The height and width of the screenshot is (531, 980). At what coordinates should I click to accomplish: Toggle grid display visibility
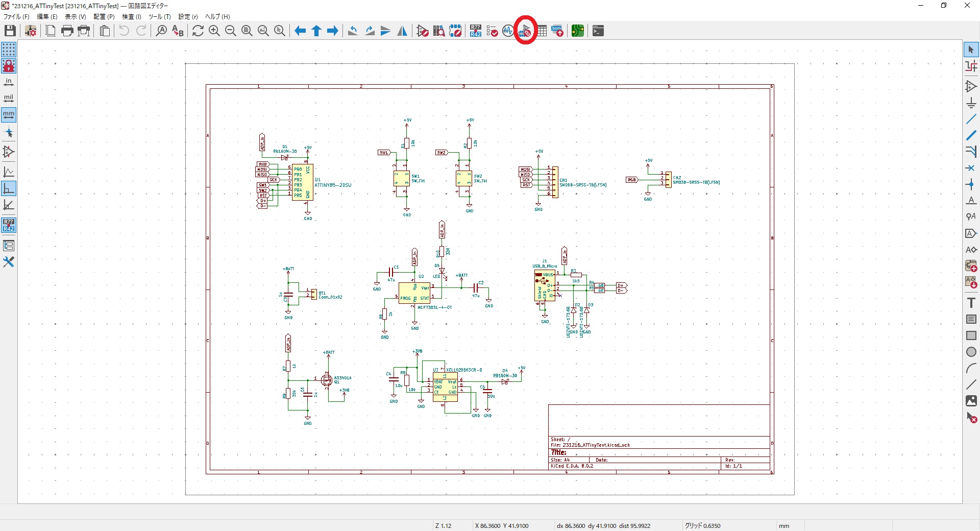click(x=9, y=50)
